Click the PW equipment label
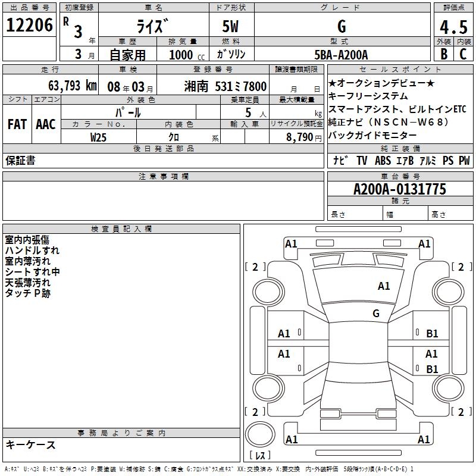 (464, 161)
